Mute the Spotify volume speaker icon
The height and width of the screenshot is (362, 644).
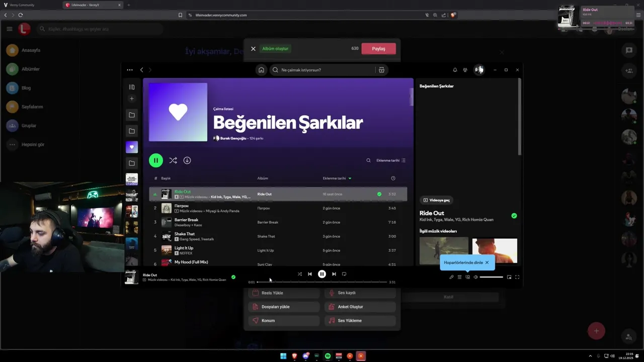tap(475, 277)
